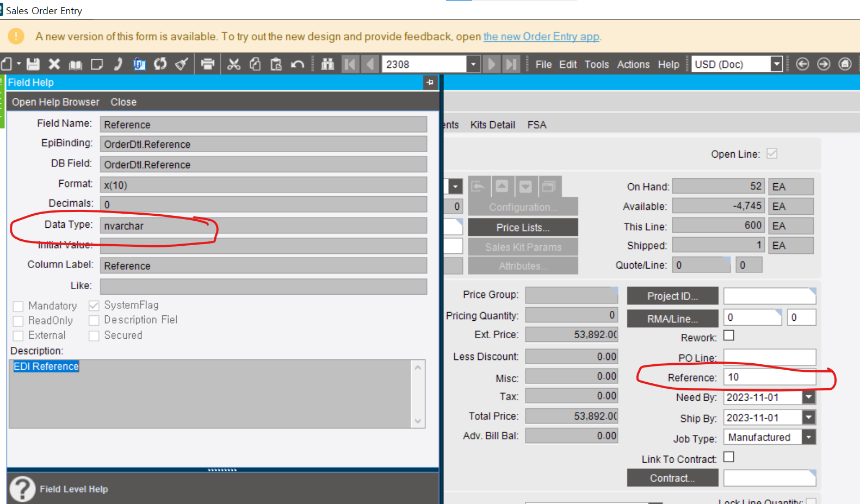Image resolution: width=860 pixels, height=504 pixels.
Task: Open the New document dropdown arrow
Action: coord(18,64)
